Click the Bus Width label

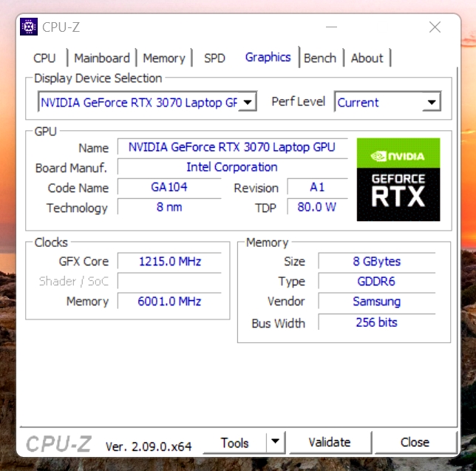click(x=278, y=323)
